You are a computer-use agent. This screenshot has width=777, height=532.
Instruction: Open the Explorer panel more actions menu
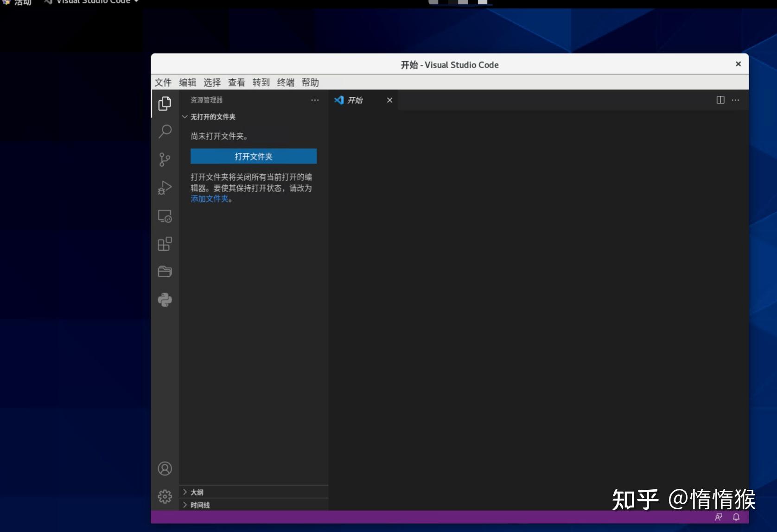315,100
